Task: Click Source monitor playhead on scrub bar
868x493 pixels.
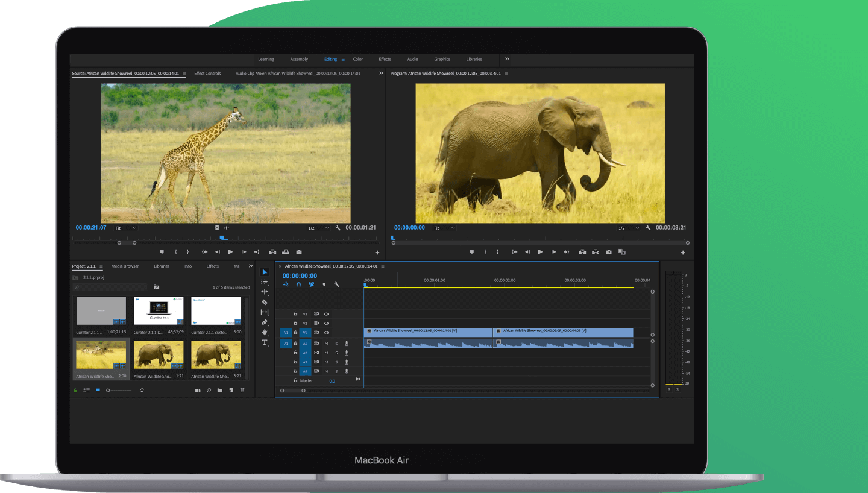Action: [223, 237]
